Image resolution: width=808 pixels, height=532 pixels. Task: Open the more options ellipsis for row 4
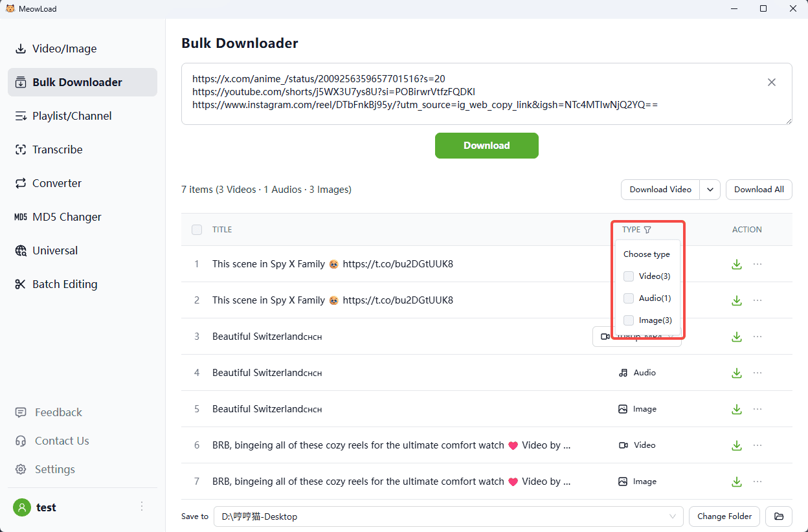click(757, 373)
